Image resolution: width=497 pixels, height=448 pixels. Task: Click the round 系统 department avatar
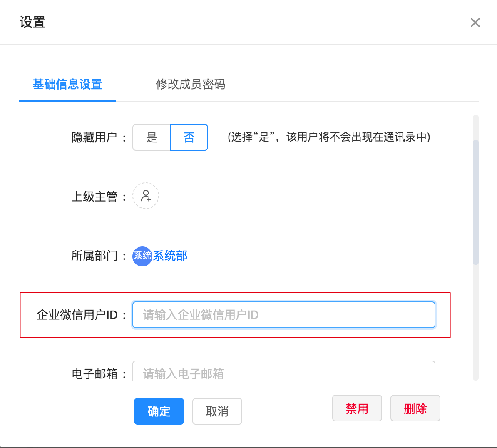142,256
